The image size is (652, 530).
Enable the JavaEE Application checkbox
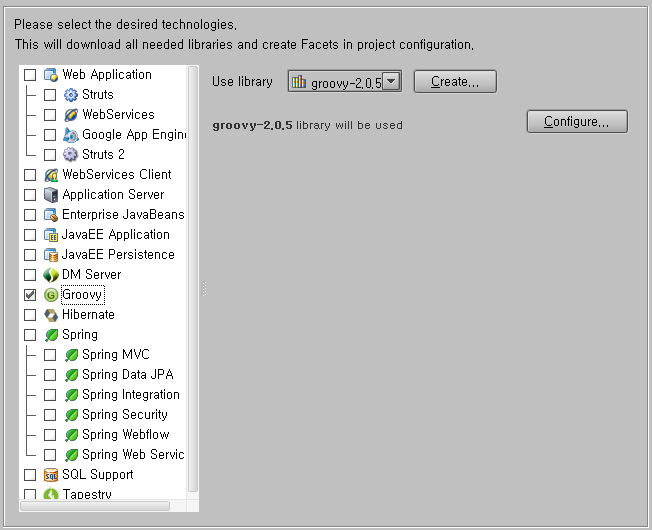point(30,235)
